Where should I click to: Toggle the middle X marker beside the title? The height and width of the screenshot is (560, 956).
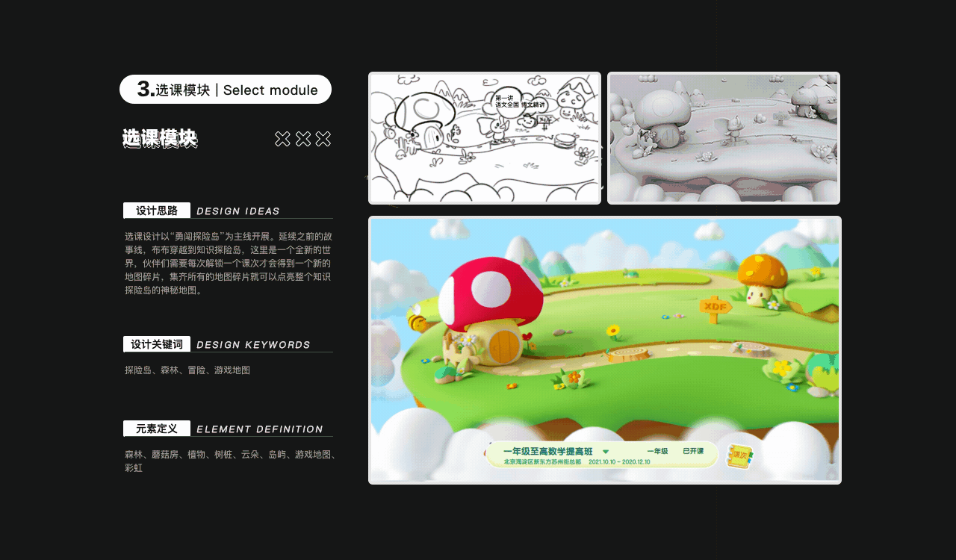(302, 139)
